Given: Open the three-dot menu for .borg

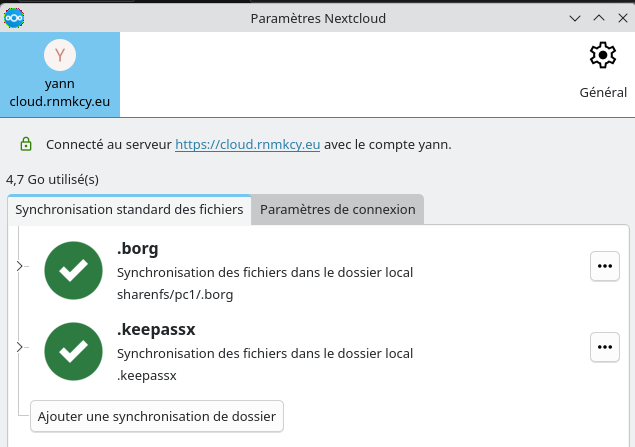Looking at the screenshot, I should [x=603, y=266].
